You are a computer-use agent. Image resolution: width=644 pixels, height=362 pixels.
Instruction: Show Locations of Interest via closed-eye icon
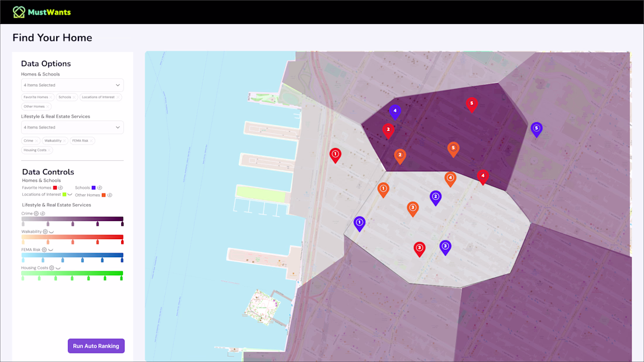click(70, 194)
